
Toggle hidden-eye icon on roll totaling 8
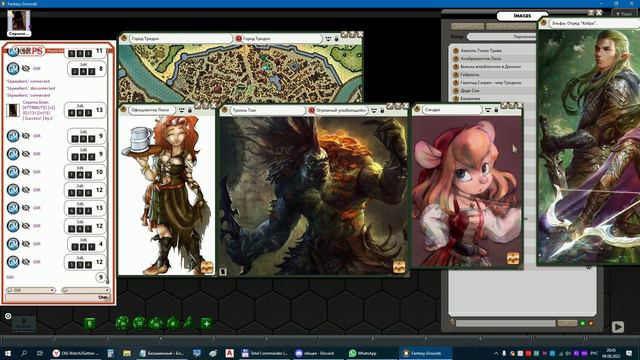pos(26,68)
